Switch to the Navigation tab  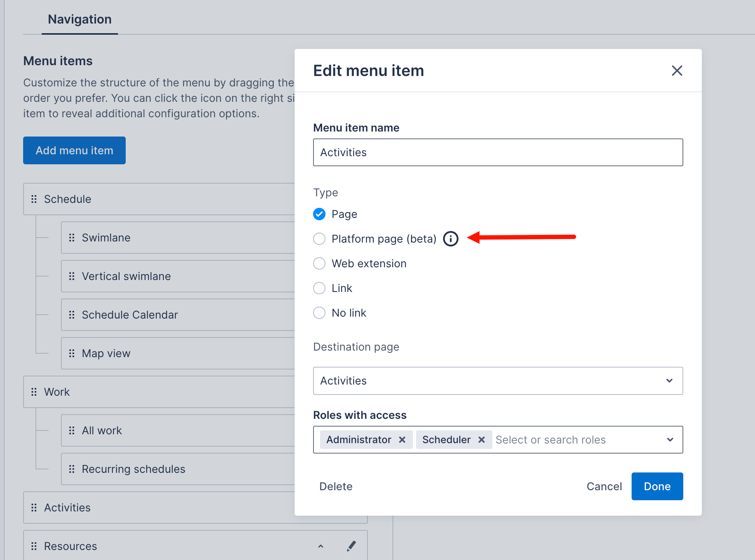tap(79, 19)
